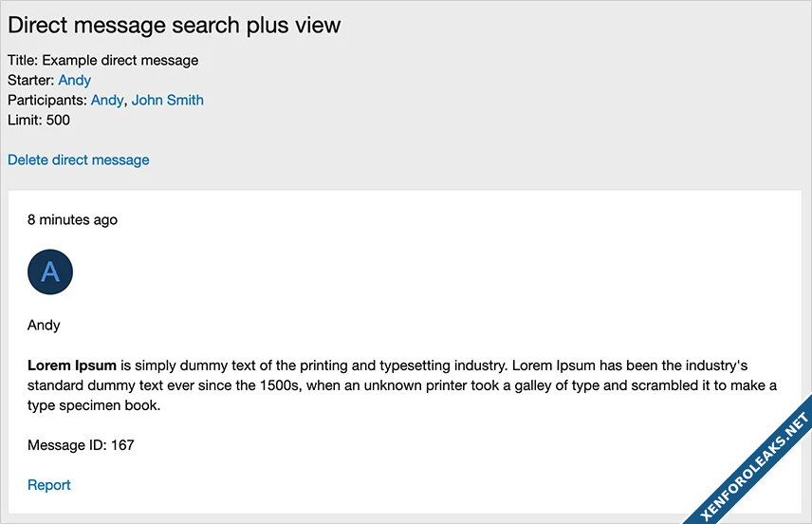812x524 pixels.
Task: Click the "Participants:" label
Action: pyautogui.click(x=47, y=100)
